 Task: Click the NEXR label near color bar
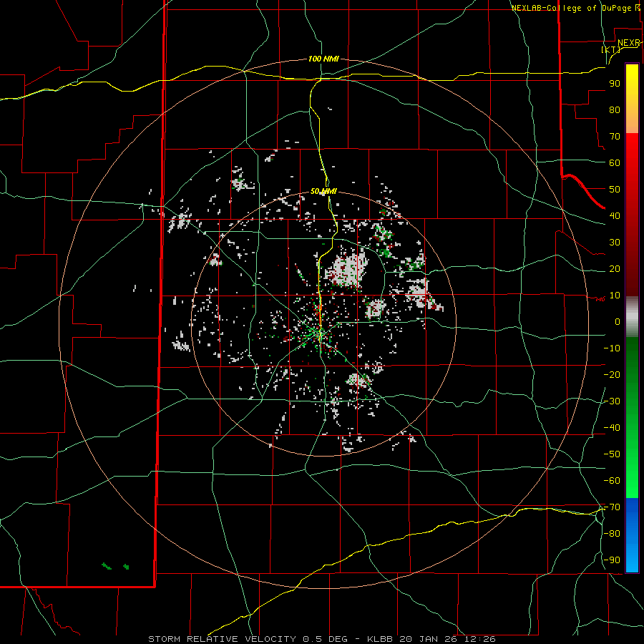tap(628, 43)
